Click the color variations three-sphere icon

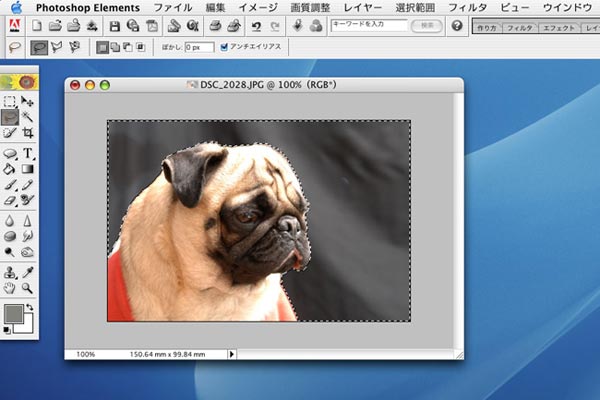(x=316, y=26)
